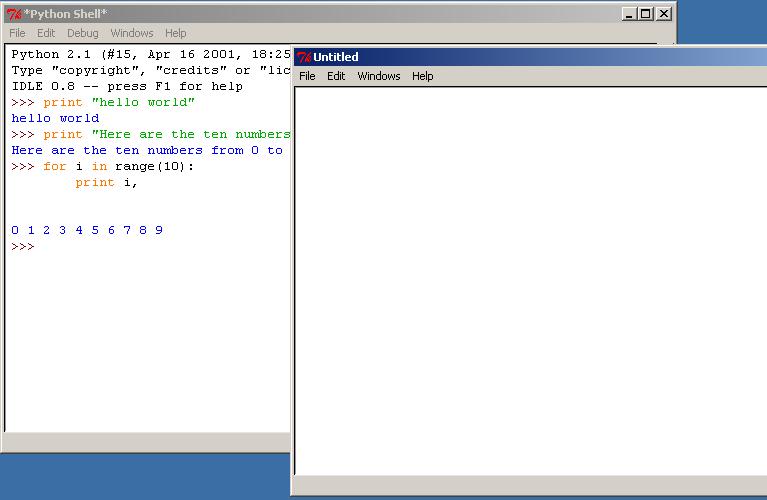This screenshot has height=500, width=767.
Task: Click inside the empty Untitled editor area
Action: tap(530, 280)
